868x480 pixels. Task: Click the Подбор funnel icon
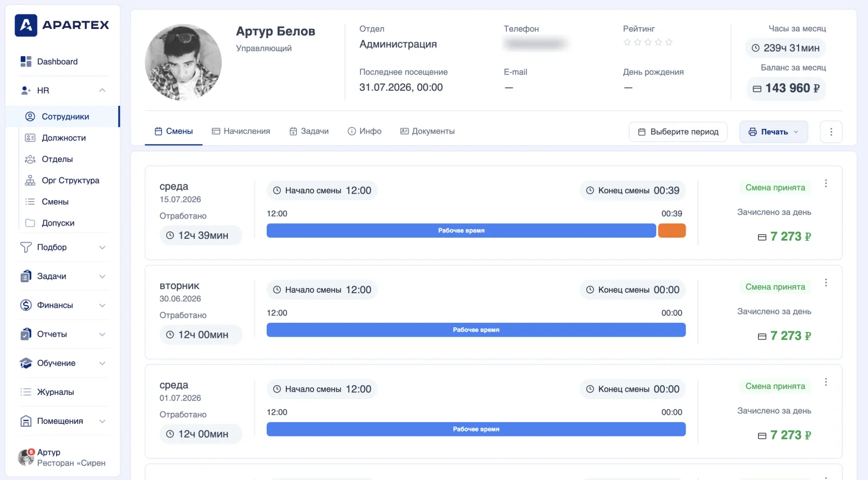[26, 247]
